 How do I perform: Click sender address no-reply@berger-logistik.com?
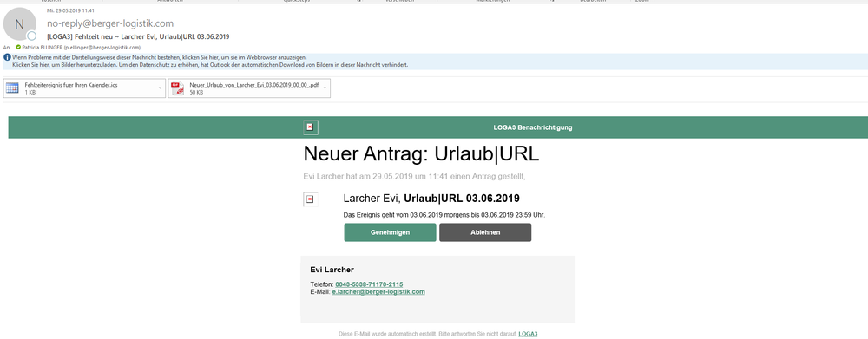point(110,23)
